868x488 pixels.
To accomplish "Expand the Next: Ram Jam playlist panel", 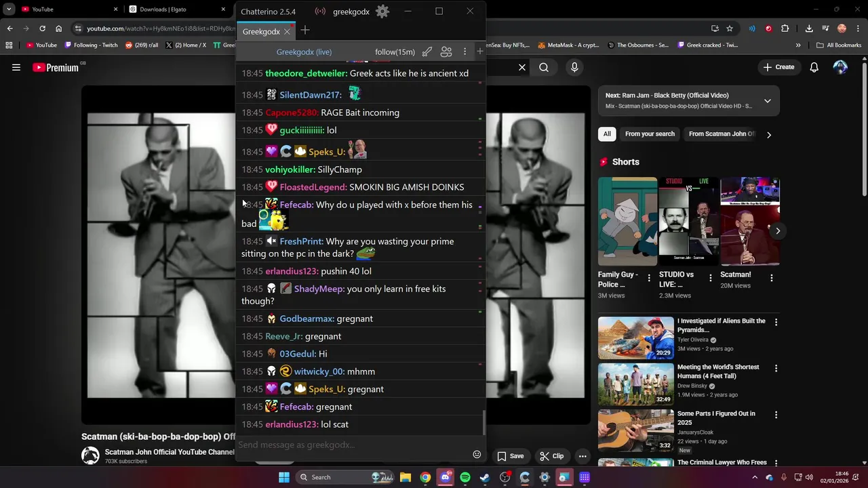I will tap(767, 101).
